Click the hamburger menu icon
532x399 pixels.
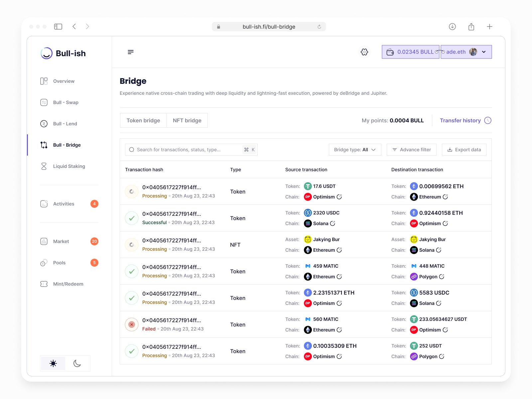pyautogui.click(x=131, y=52)
